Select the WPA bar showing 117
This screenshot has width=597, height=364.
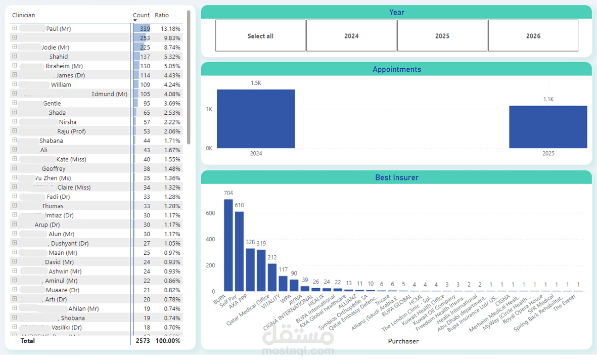(x=283, y=284)
